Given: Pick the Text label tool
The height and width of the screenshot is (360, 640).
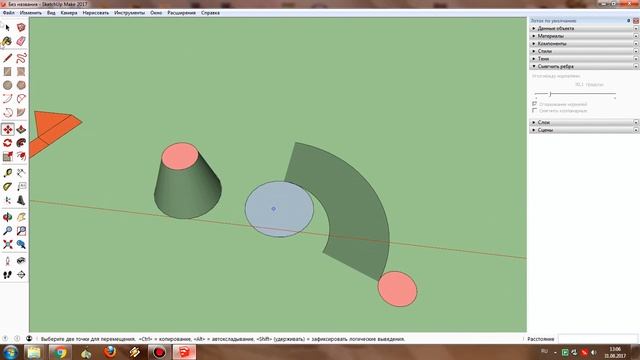Looking at the screenshot, I should (x=21, y=187).
